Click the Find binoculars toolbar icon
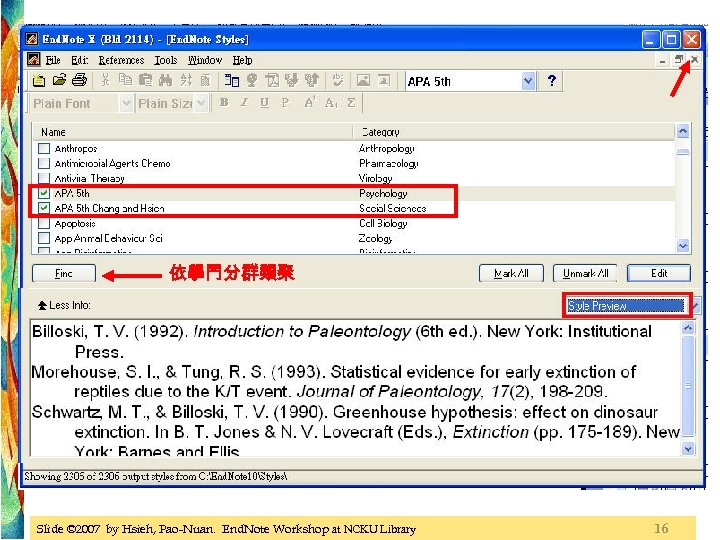The height and width of the screenshot is (540, 720). (165, 80)
